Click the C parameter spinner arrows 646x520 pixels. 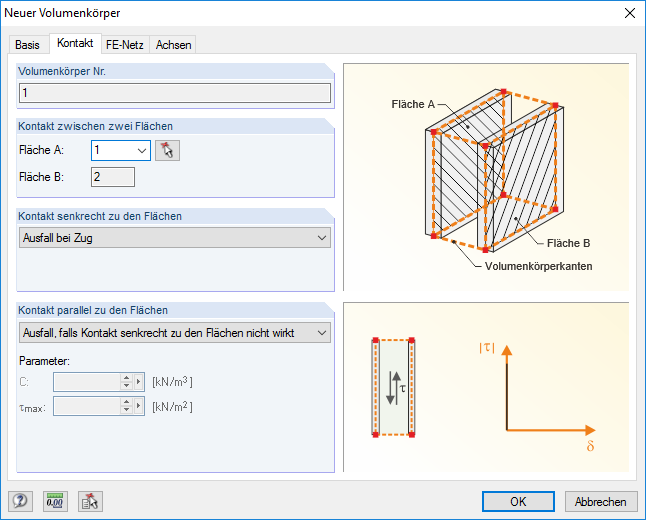(126, 381)
